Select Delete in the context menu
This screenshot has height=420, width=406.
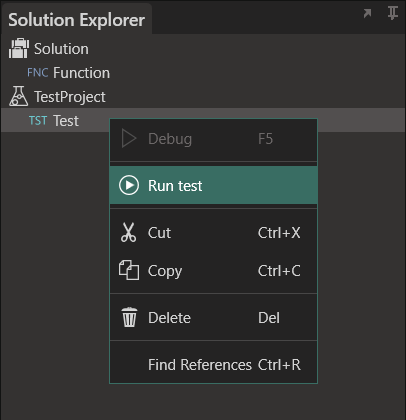point(213,317)
